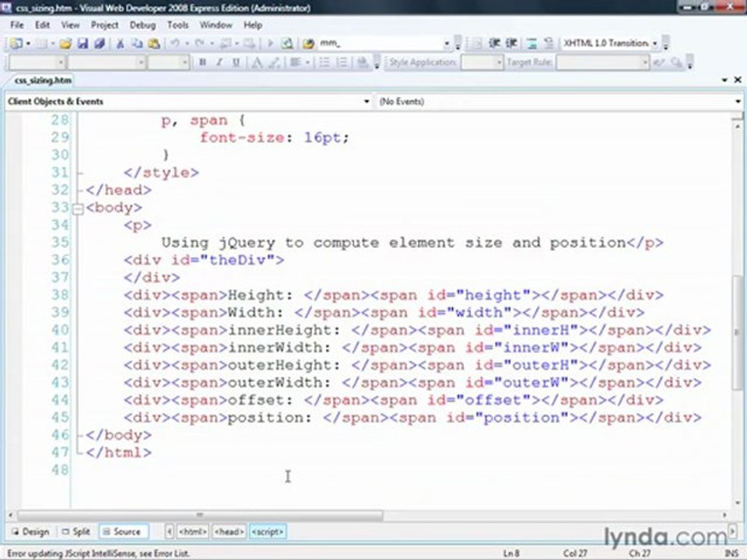
Task: Switch to Split view
Action: tap(75, 532)
